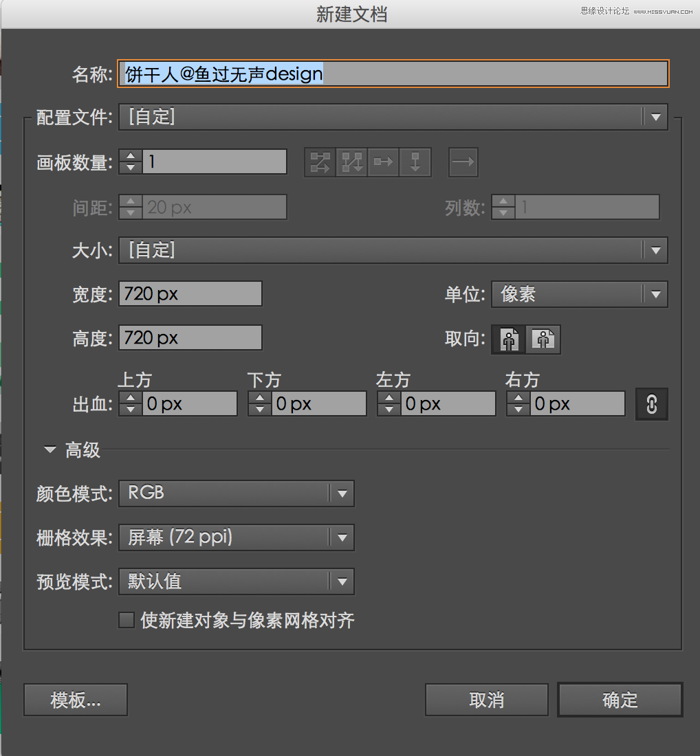Select the Arrange by Column artboard icon

pyautogui.click(x=415, y=162)
